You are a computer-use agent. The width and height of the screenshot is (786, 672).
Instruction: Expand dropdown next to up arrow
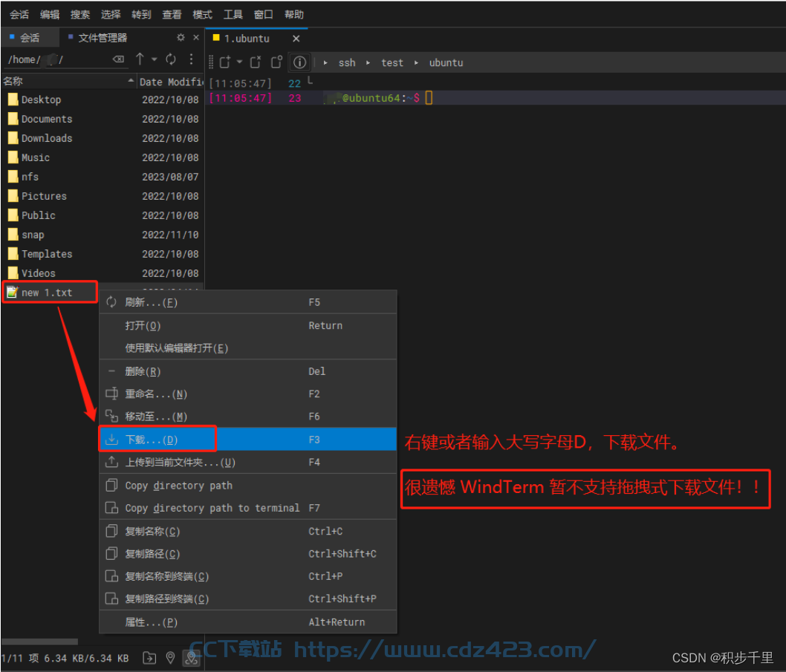(x=155, y=59)
